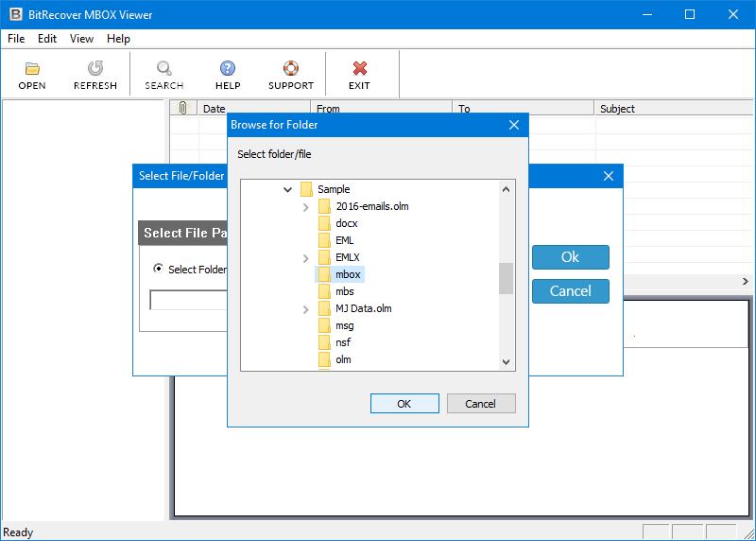Select the 'nsf' folder name
Screen dimensions: 756x541
pos(343,342)
